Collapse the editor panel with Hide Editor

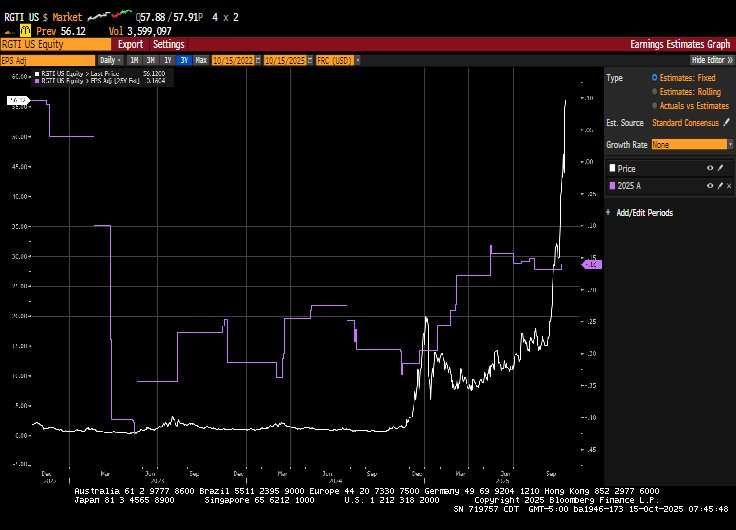pos(712,60)
